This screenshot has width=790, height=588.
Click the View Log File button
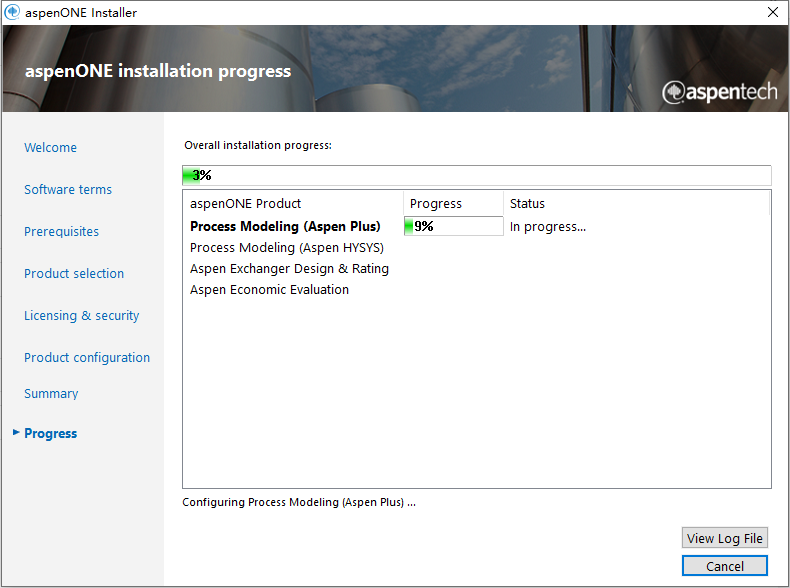[724, 538]
